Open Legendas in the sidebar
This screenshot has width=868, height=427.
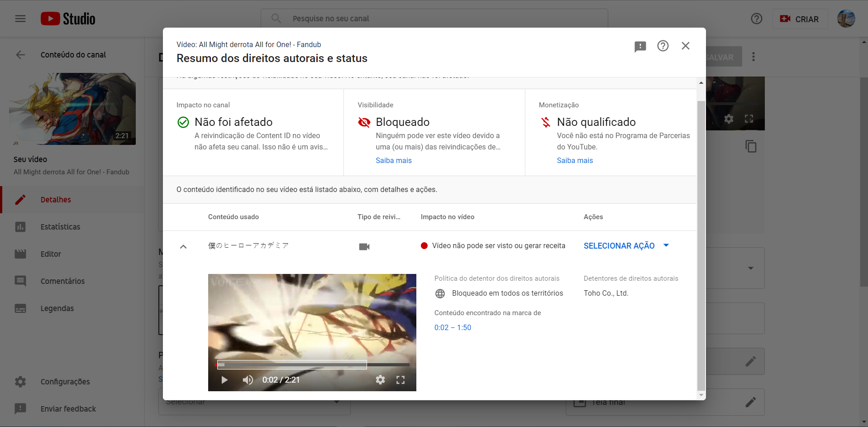coord(72,308)
